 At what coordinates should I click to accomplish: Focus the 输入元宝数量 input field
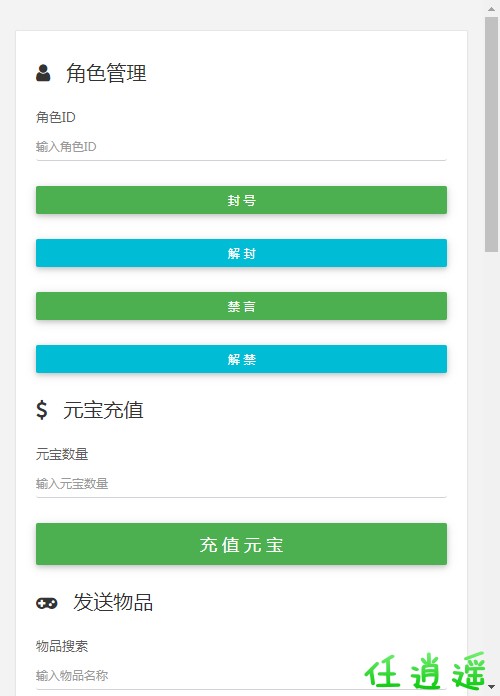click(x=241, y=484)
